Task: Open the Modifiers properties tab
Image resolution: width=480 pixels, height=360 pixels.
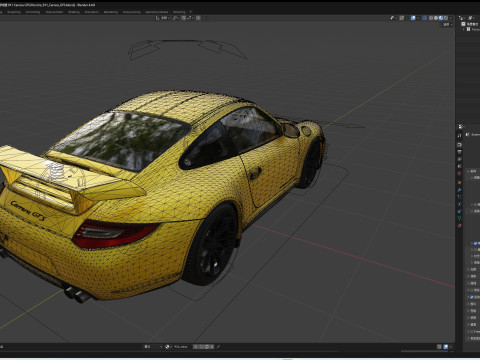Action: [460, 190]
